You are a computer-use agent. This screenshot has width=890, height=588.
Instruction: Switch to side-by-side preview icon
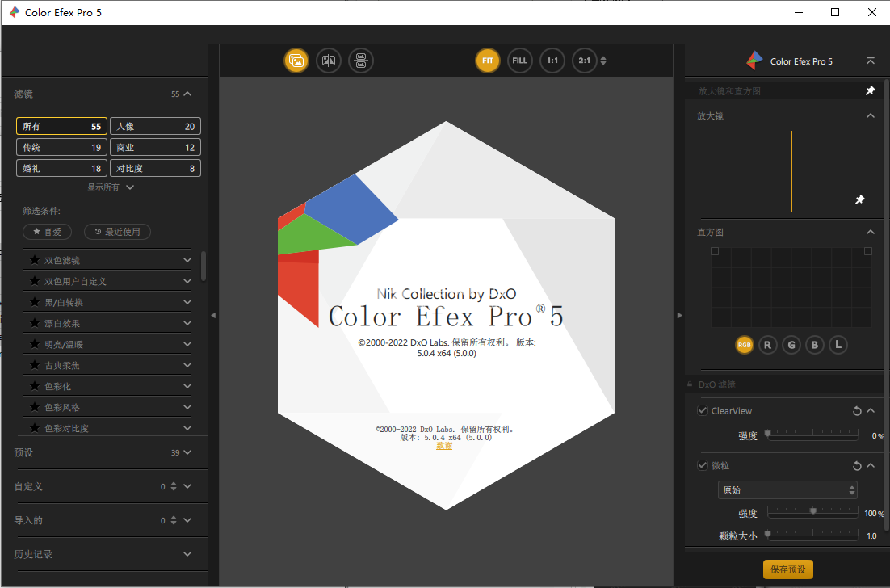coord(361,61)
